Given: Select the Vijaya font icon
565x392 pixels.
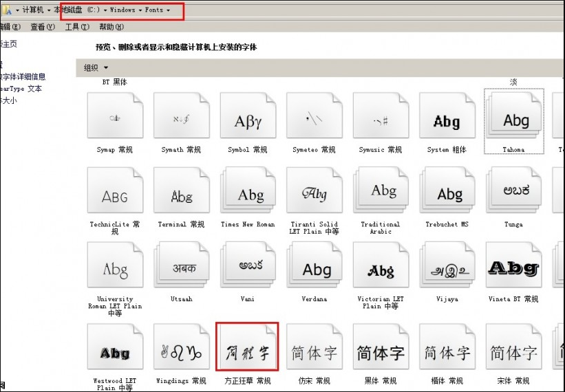Looking at the screenshot, I should pos(447,265).
